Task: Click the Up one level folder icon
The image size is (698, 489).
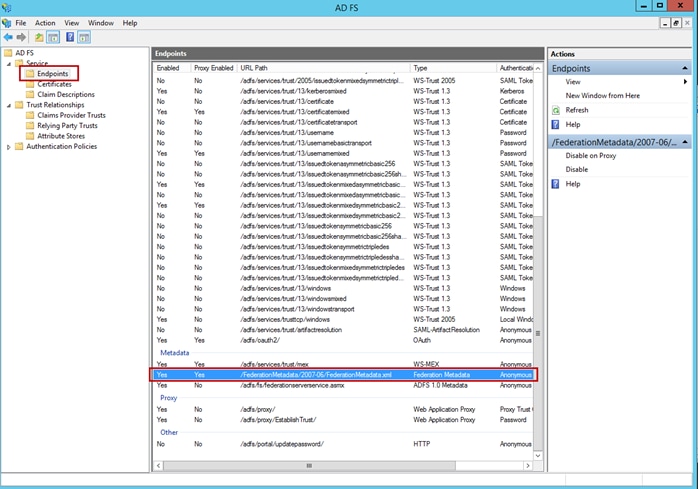Action: point(39,37)
